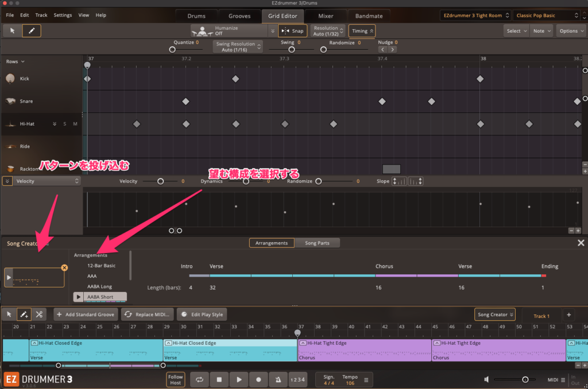Close the Song Creator panel

click(x=581, y=243)
